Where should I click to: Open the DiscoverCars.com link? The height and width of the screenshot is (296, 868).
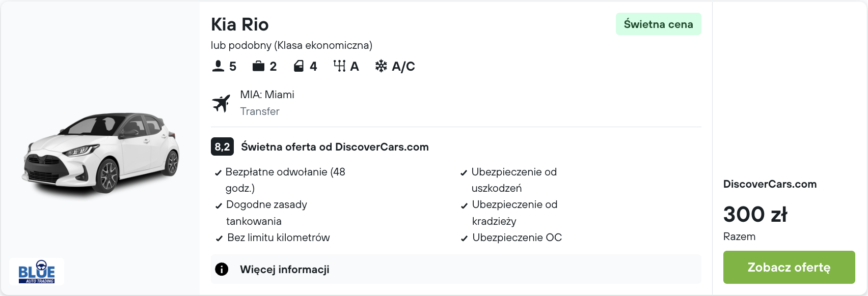pyautogui.click(x=770, y=184)
